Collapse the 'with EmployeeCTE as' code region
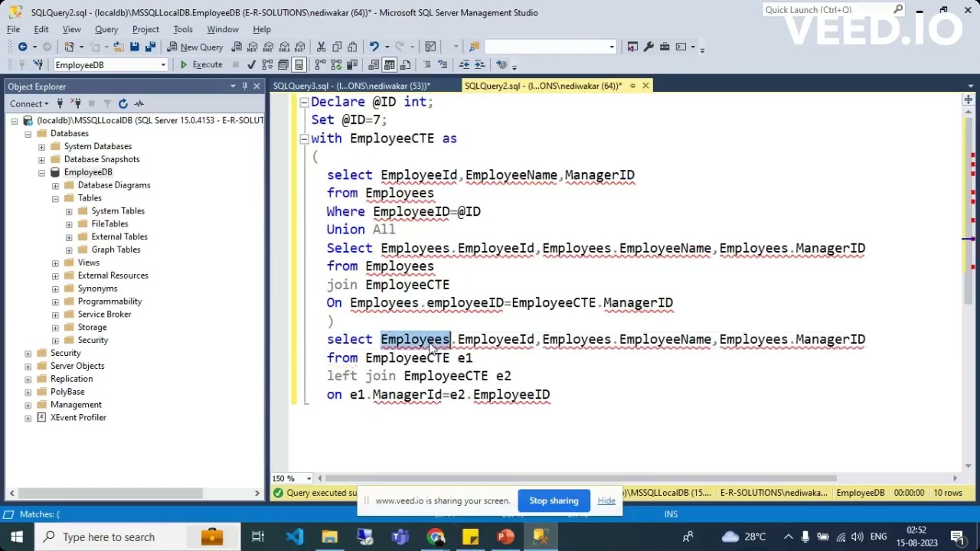 [304, 139]
